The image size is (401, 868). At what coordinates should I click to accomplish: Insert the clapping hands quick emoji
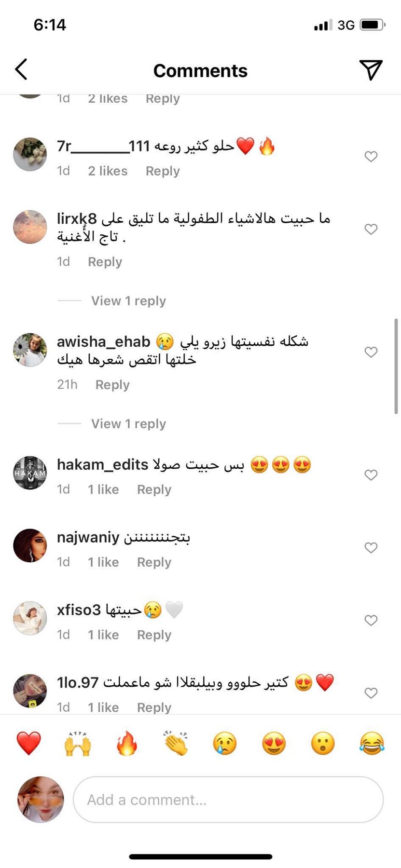tap(176, 743)
